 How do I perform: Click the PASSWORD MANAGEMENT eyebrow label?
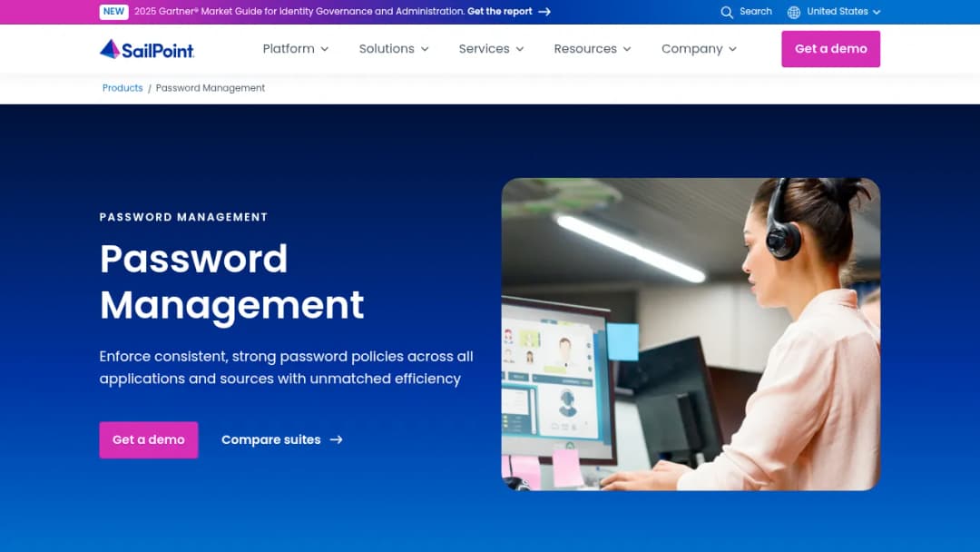click(183, 217)
